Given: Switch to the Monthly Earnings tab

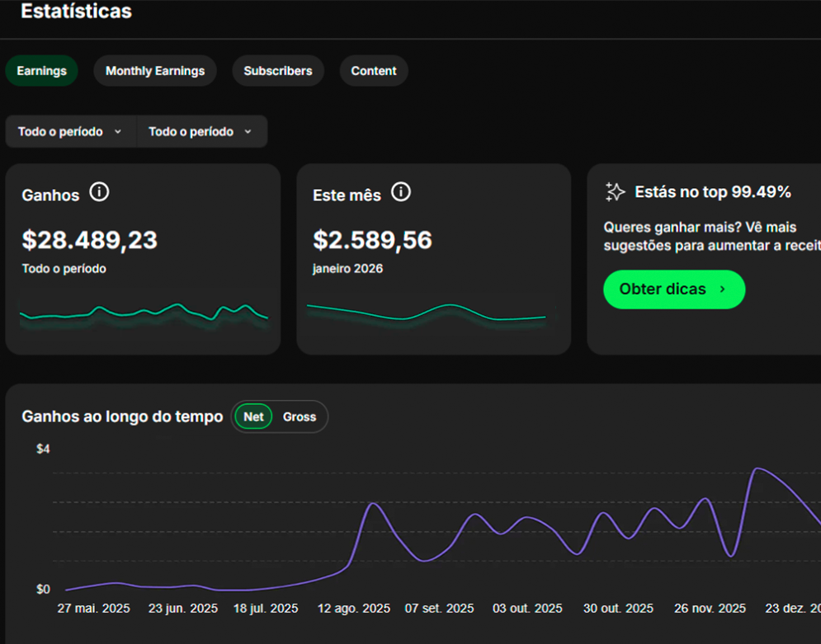Looking at the screenshot, I should 155,71.
